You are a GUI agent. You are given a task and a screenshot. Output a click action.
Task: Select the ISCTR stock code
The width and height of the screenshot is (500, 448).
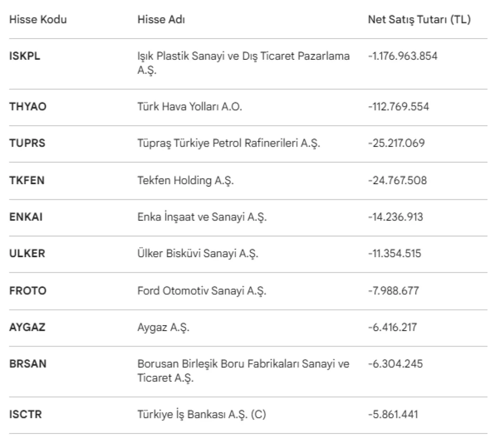tap(25, 414)
